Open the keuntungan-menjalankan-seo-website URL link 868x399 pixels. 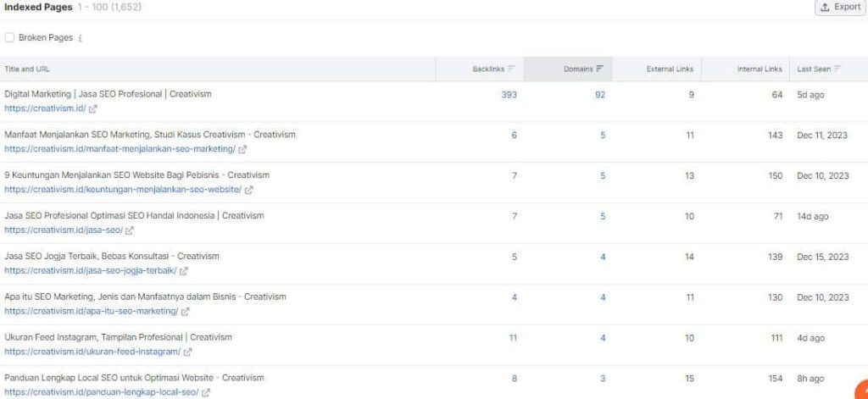(x=123, y=190)
